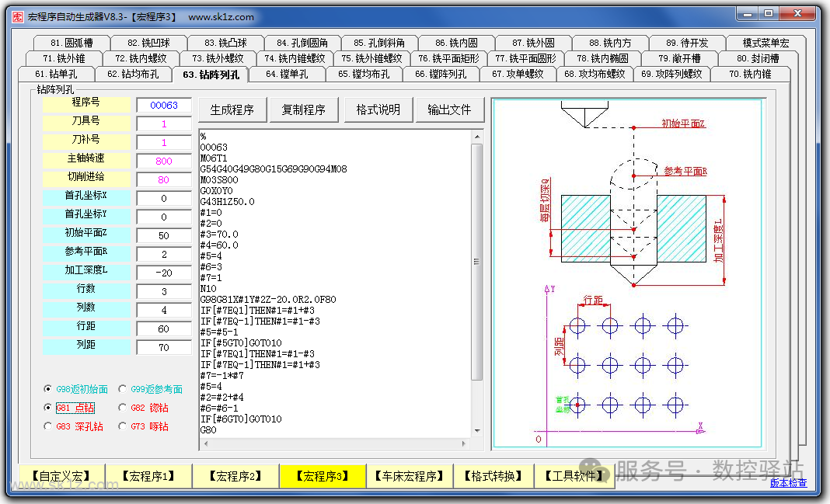The height and width of the screenshot is (504, 830).
Task: Switch to 88. 铣内方 tab
Action: (610, 43)
